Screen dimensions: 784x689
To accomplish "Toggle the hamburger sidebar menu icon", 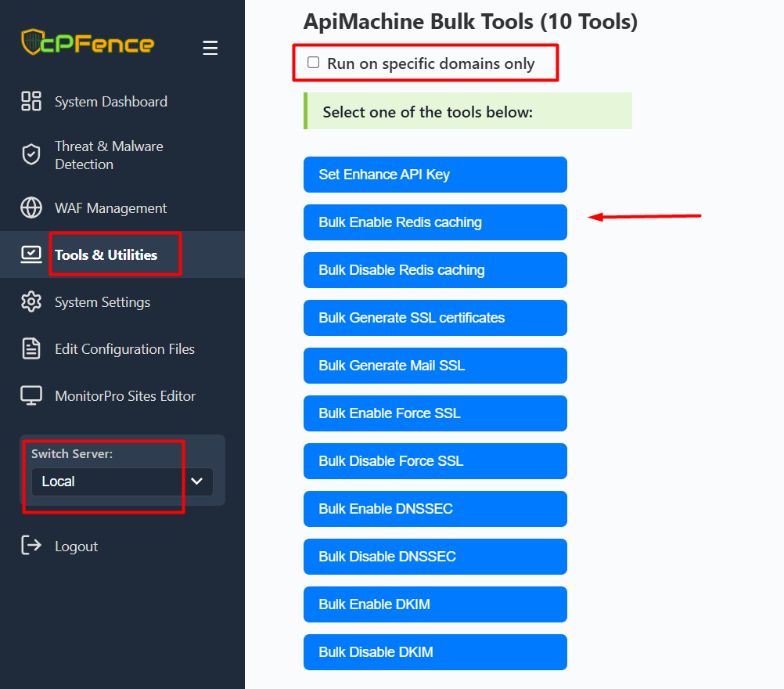I will (x=210, y=48).
